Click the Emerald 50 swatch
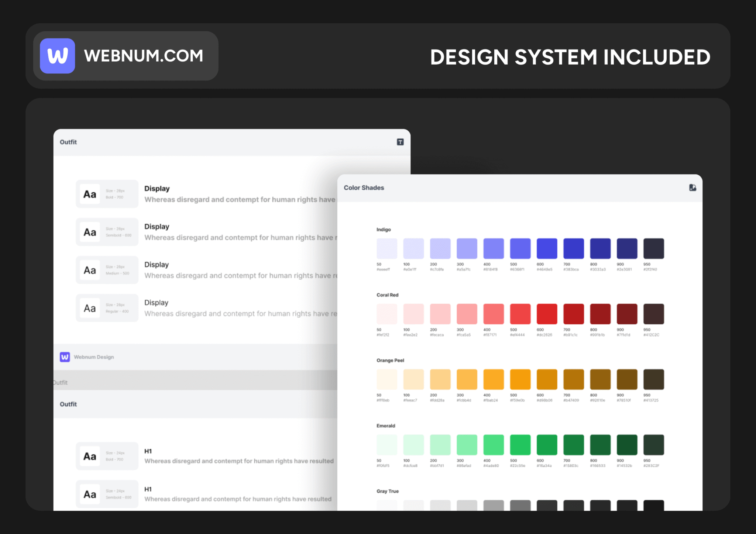The width and height of the screenshot is (756, 534). [386, 444]
